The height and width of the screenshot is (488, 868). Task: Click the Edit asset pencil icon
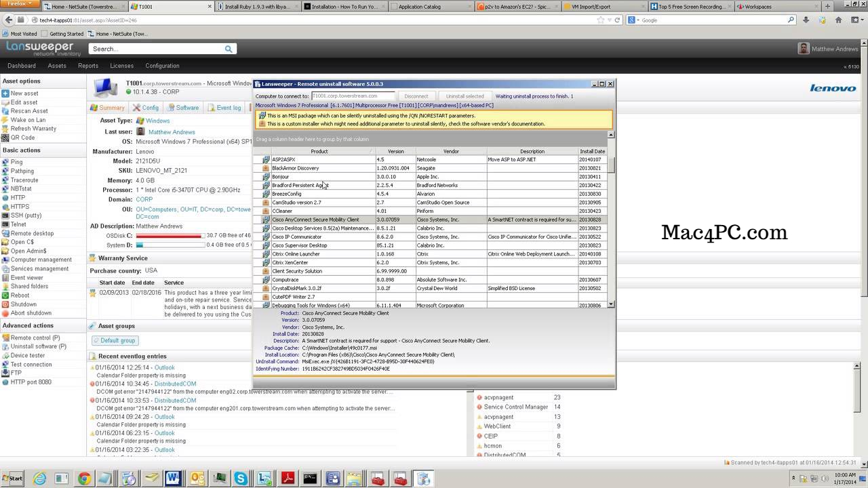coord(5,102)
